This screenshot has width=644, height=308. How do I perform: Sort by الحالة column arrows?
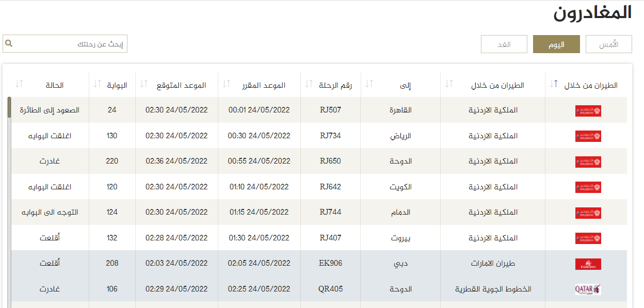pos(20,84)
